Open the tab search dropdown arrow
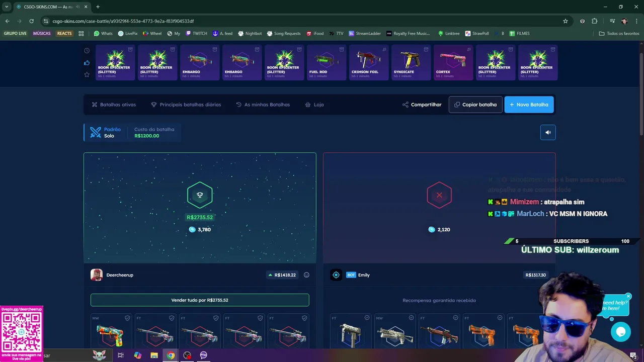 pyautogui.click(x=7, y=7)
